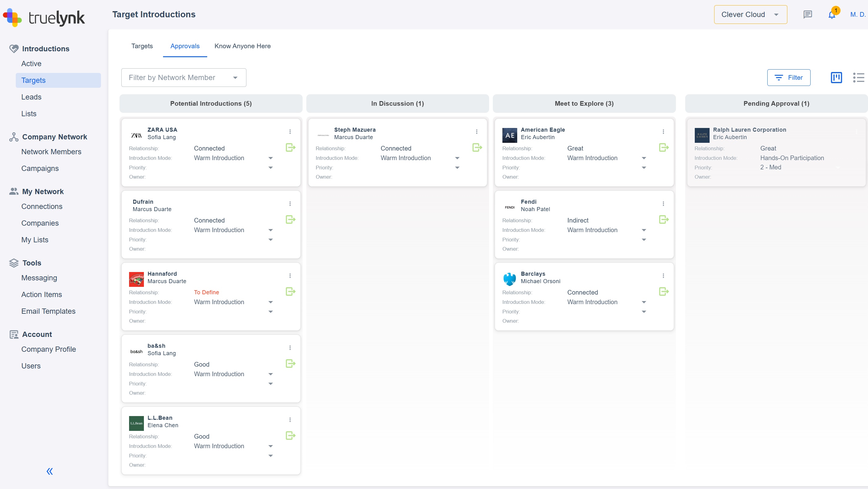Click the truelynk logo
This screenshot has width=868, height=489.
coord(44,18)
